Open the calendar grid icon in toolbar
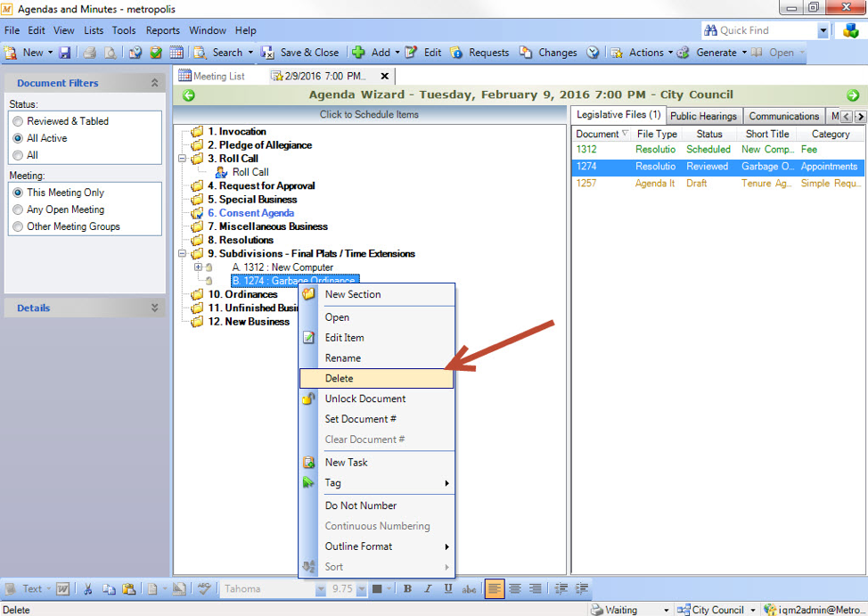The width and height of the screenshot is (868, 616). [176, 53]
